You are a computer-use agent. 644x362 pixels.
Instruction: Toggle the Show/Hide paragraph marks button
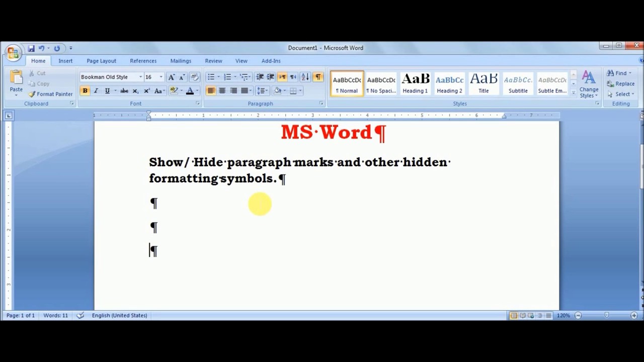(x=318, y=77)
